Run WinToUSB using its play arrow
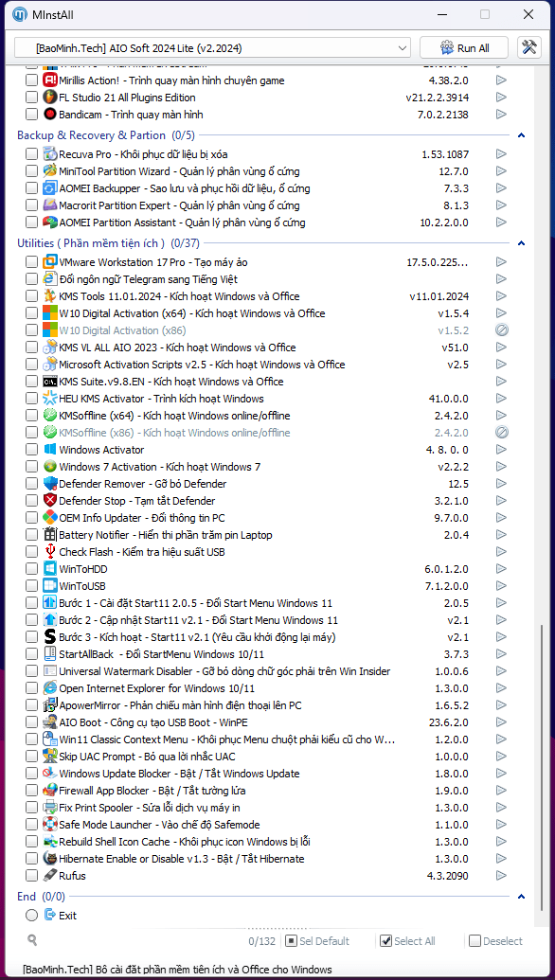Screen dimensions: 555x980 coord(501,585)
